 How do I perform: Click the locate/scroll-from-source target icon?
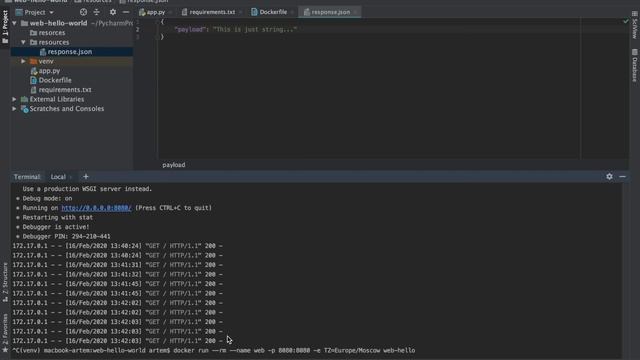point(83,12)
